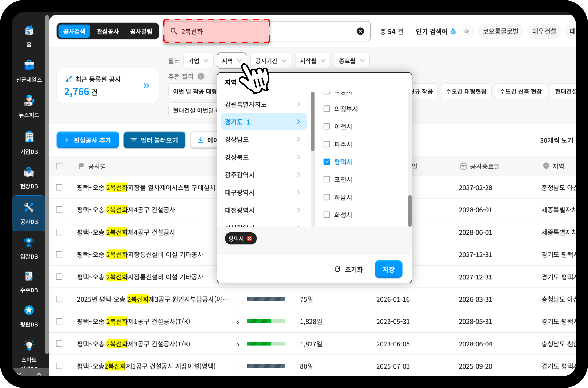The height and width of the screenshot is (388, 588).
Task: Check the 파주시 checkbox
Action: click(x=327, y=144)
